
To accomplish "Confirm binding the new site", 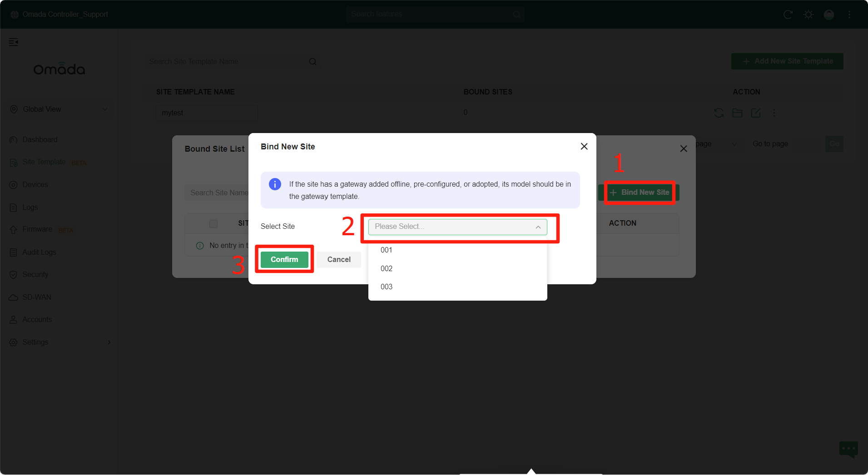I will point(284,259).
